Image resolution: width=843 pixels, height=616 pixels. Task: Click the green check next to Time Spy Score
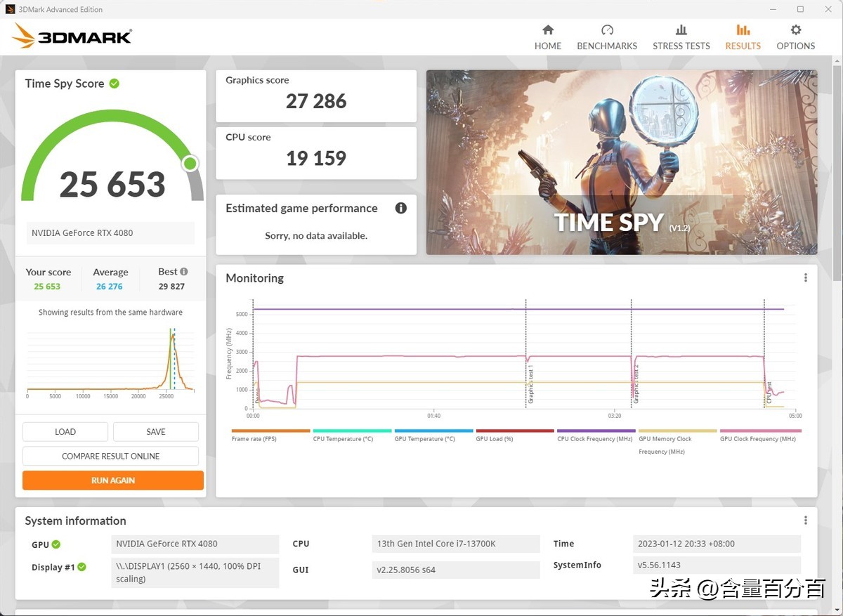point(115,84)
